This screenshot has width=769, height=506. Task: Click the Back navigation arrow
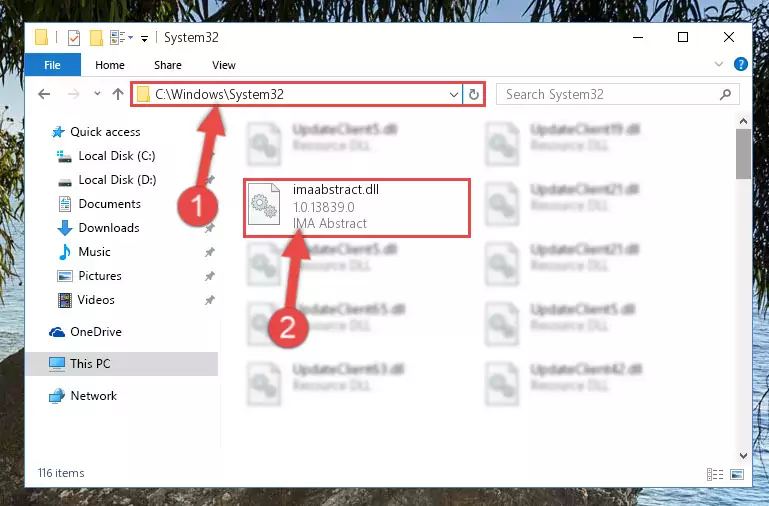[44, 94]
